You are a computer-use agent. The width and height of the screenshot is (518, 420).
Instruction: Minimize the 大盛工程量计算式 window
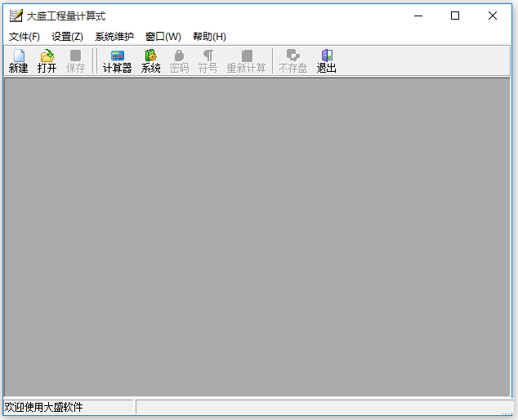point(418,16)
